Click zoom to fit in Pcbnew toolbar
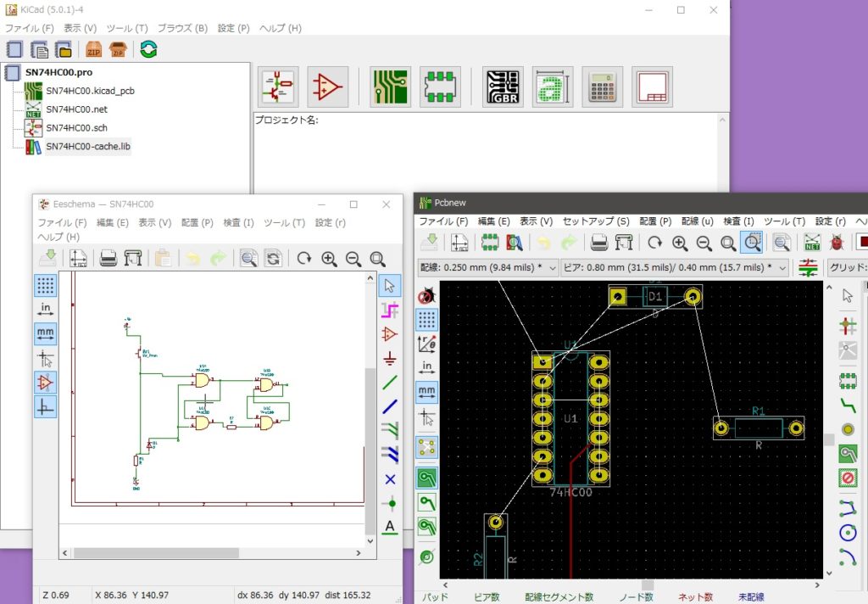Image resolution: width=868 pixels, height=604 pixels. [x=728, y=243]
